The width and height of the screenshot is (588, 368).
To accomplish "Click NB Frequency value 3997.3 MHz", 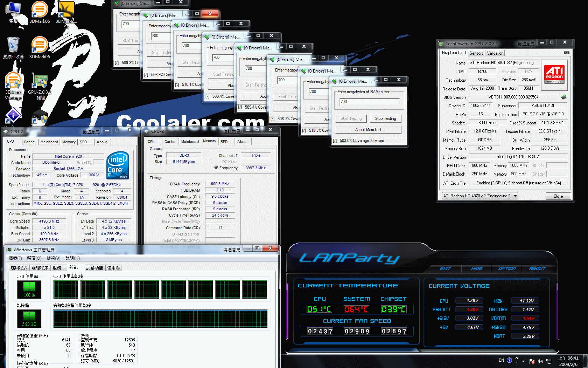I will (256, 168).
